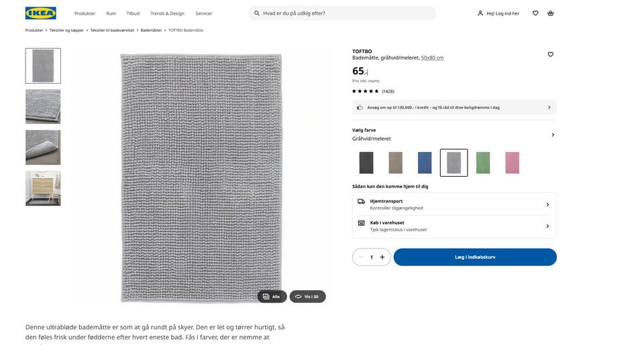
Task: Click the IKEA logo
Action: coord(40,13)
